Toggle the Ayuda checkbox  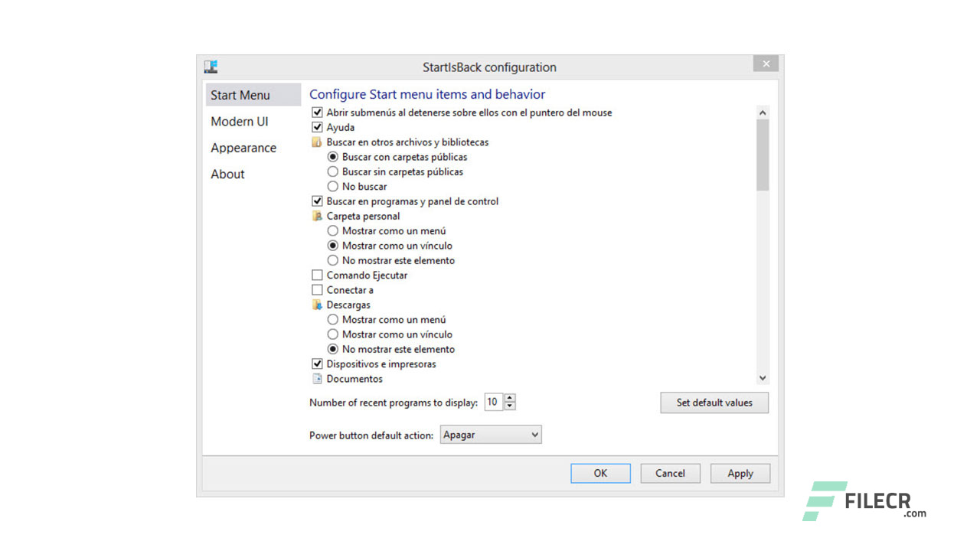(x=317, y=127)
